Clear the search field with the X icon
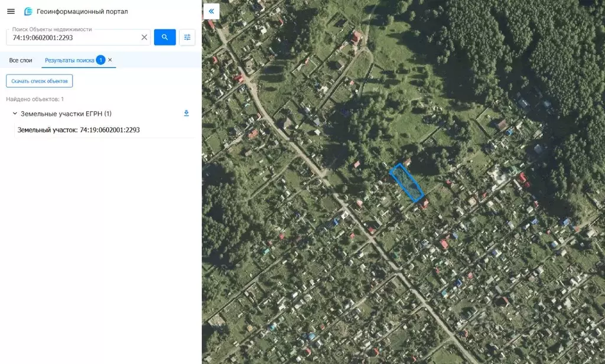This screenshot has width=605, height=364. pyautogui.click(x=144, y=37)
